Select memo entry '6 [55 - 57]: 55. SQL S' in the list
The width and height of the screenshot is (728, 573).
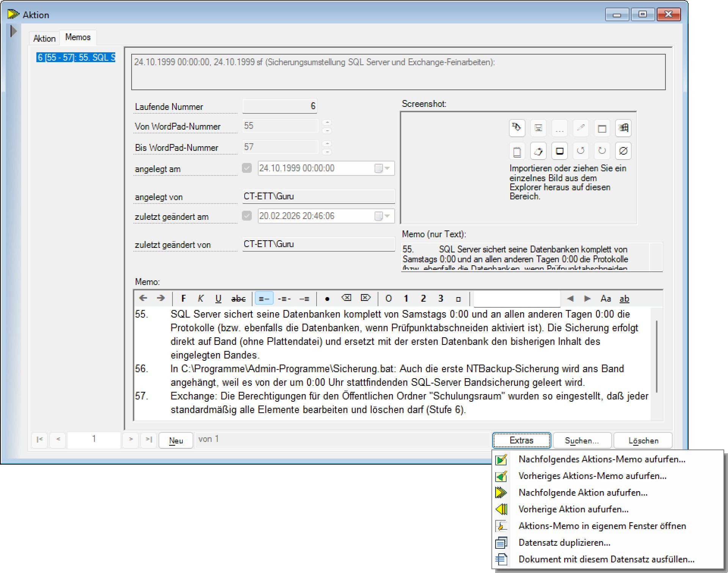[x=76, y=57]
